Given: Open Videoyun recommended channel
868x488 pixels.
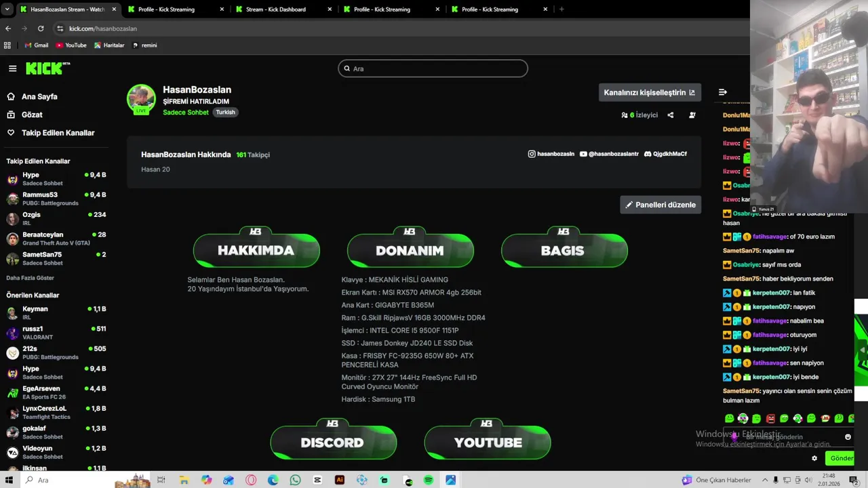Looking at the screenshot, I should pyautogui.click(x=56, y=452).
